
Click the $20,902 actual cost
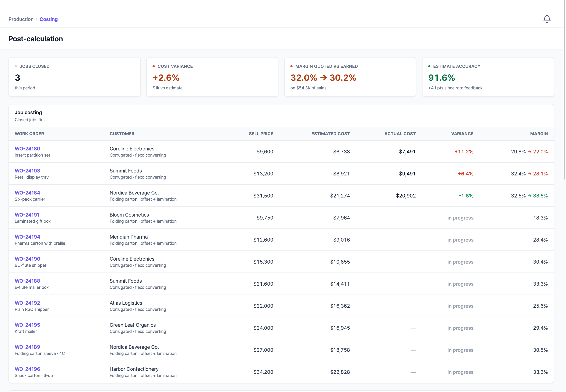[x=406, y=196]
